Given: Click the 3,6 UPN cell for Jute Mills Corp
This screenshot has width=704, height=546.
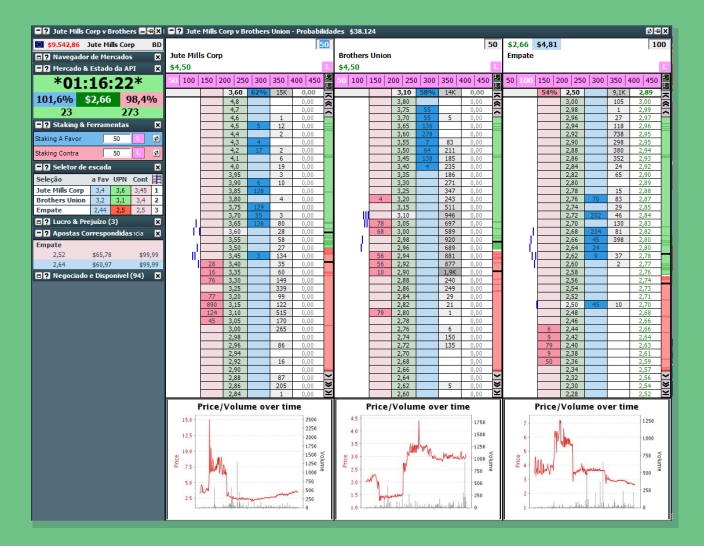Looking at the screenshot, I should click(120, 190).
